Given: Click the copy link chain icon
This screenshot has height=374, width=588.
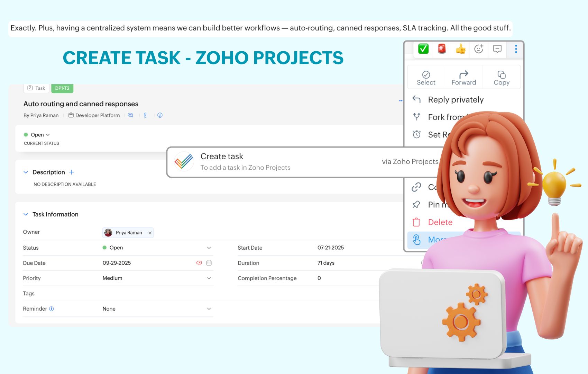Looking at the screenshot, I should pyautogui.click(x=416, y=187).
